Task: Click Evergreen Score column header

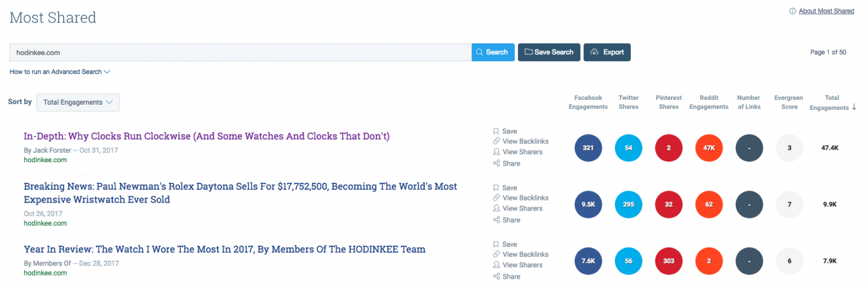Action: [789, 102]
